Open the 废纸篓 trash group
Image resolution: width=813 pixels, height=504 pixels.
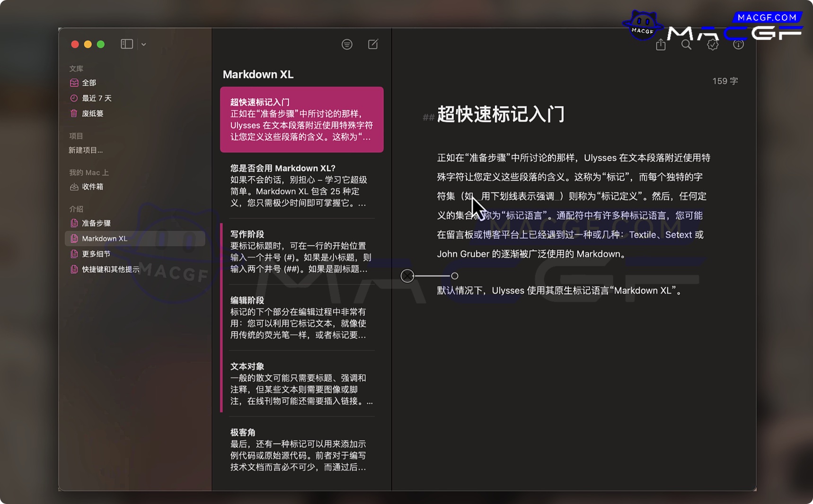pos(92,113)
